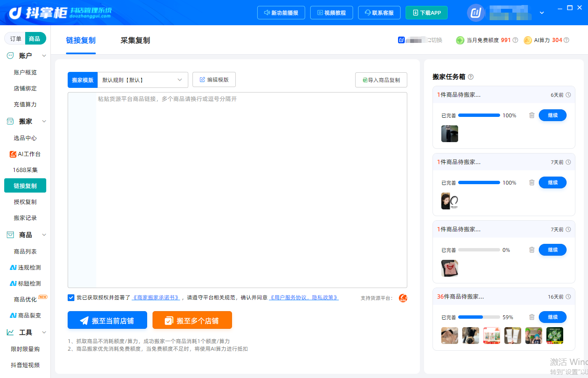Click help icon next to free quota 991

(x=515, y=40)
